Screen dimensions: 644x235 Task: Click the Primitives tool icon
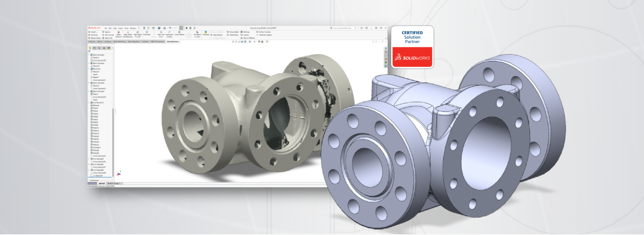pyautogui.click(x=147, y=32)
